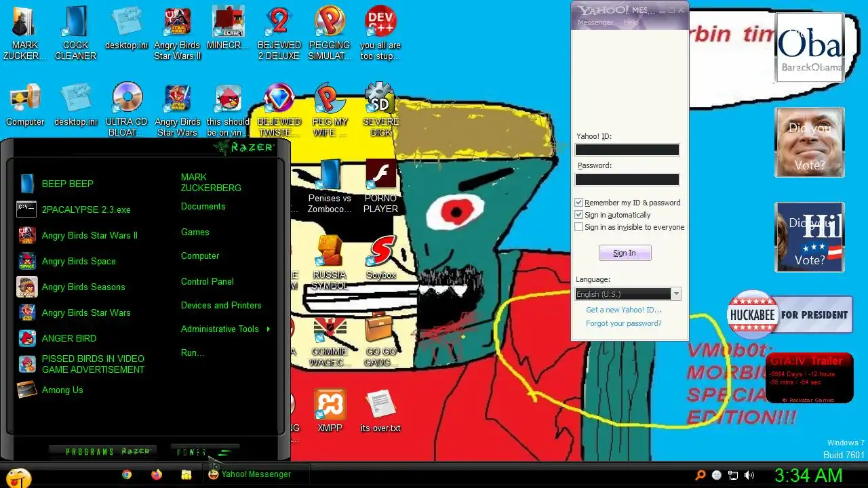Open the MARK ZUCKER... desktop icon
Screen dimensions: 868x488
click(25, 34)
